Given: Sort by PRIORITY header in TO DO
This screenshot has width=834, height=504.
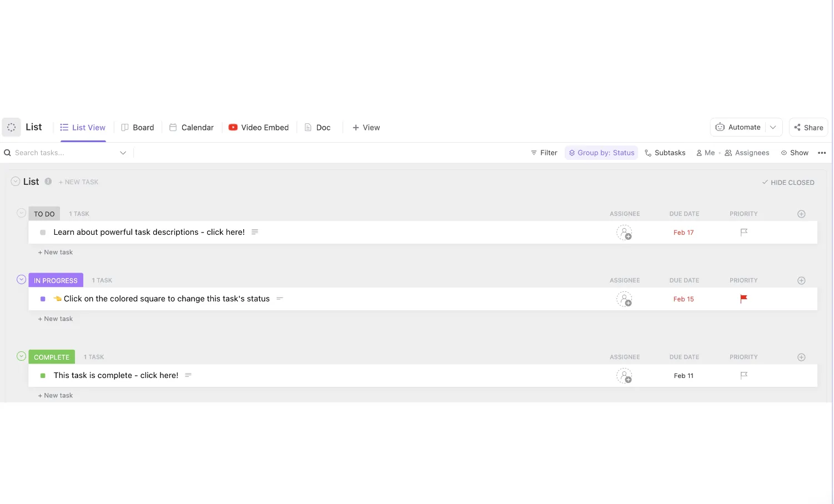Looking at the screenshot, I should [743, 214].
